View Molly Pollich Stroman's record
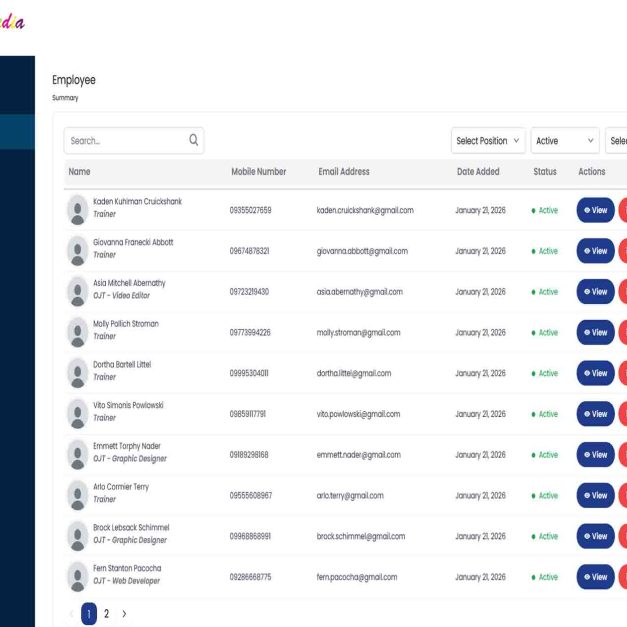The image size is (627, 627). tap(595, 332)
